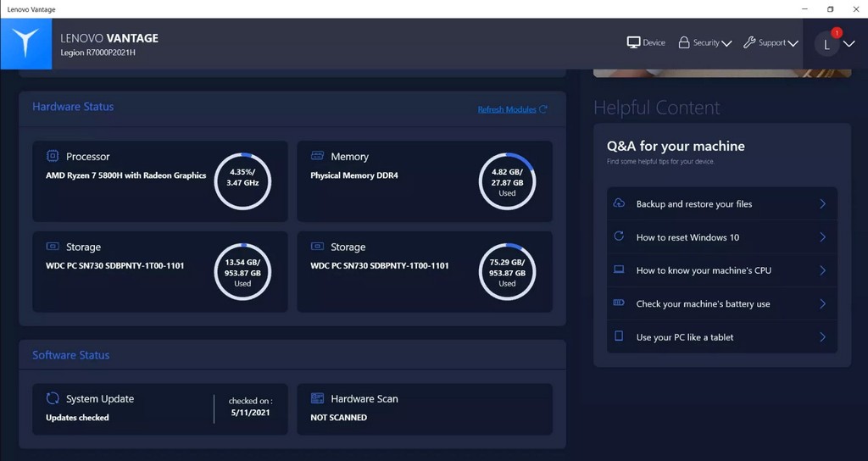
Task: Click the refresh arrow beside Refresh Modules
Action: pyautogui.click(x=543, y=109)
